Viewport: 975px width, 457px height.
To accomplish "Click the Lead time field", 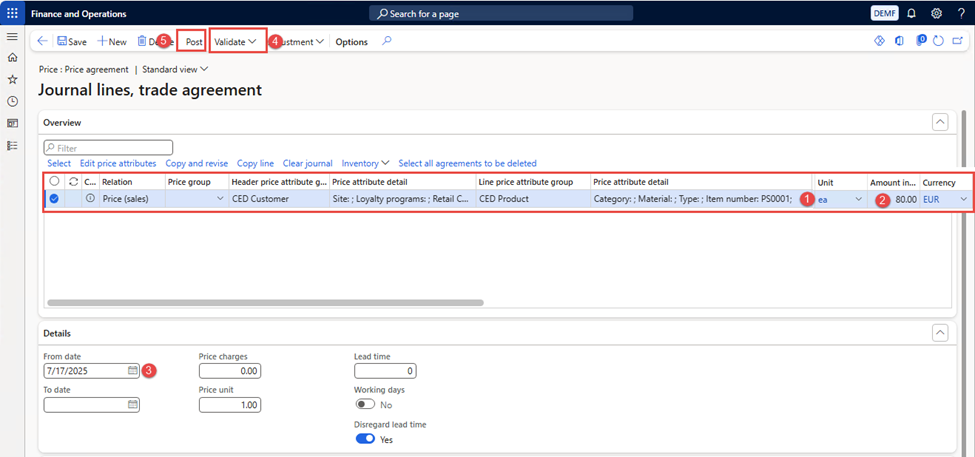I will (386, 371).
